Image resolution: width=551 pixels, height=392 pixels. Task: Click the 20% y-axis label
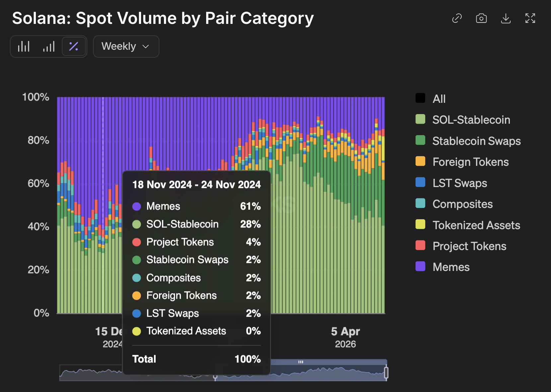[x=38, y=270]
